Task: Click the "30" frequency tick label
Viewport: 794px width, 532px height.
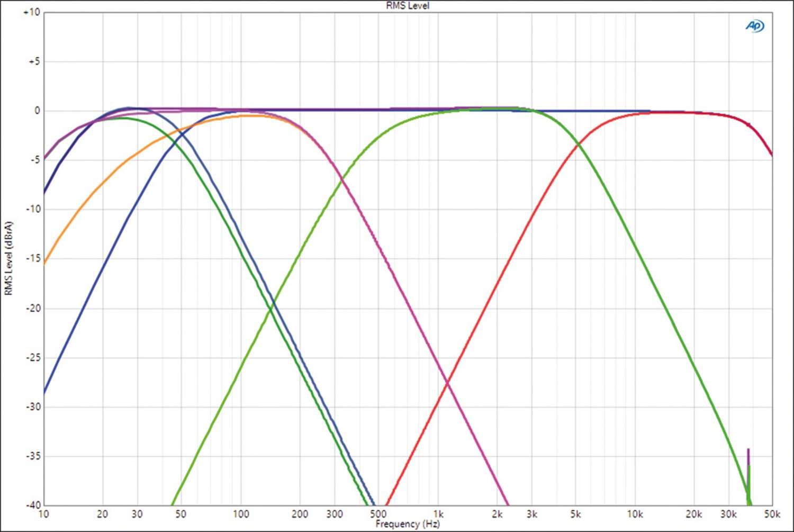Action: pyautogui.click(x=137, y=514)
